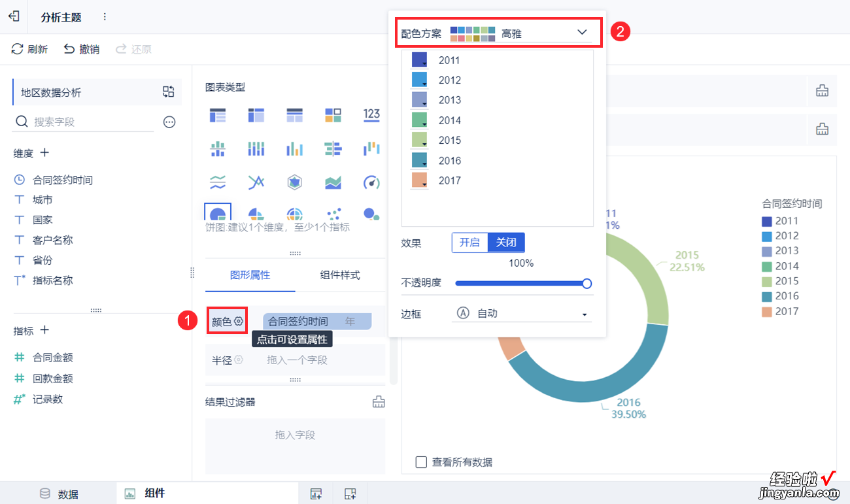
Task: Open the 配色方案 高雅 dropdown
Action: click(x=520, y=33)
